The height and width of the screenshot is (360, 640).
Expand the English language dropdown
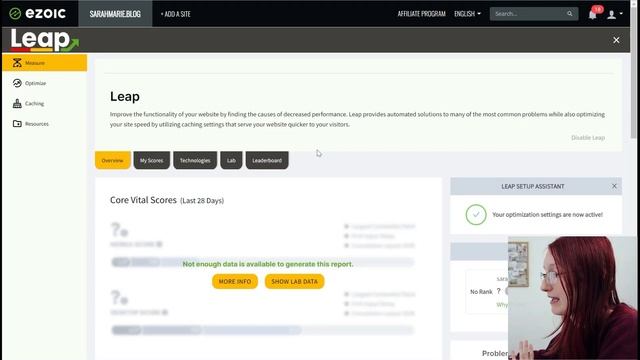(x=467, y=14)
